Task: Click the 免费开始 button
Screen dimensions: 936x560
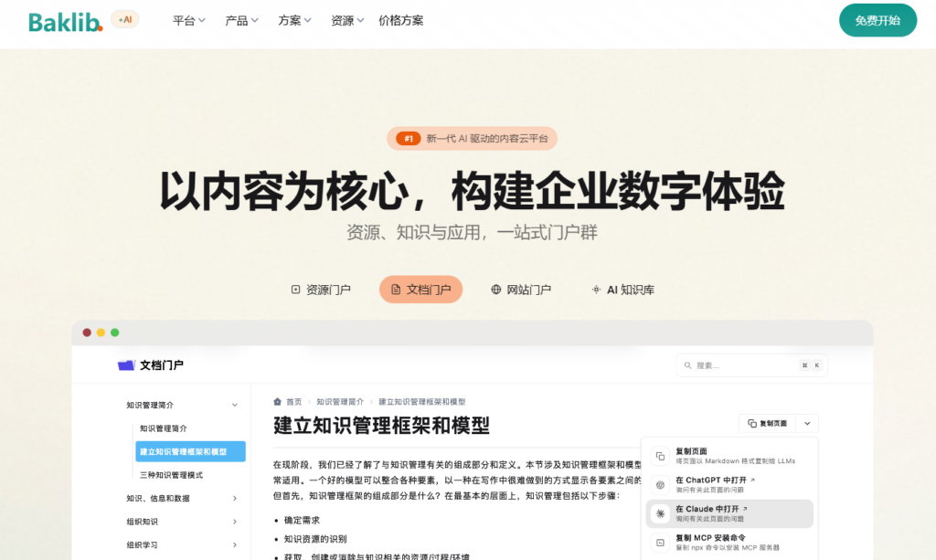Action: [x=877, y=20]
